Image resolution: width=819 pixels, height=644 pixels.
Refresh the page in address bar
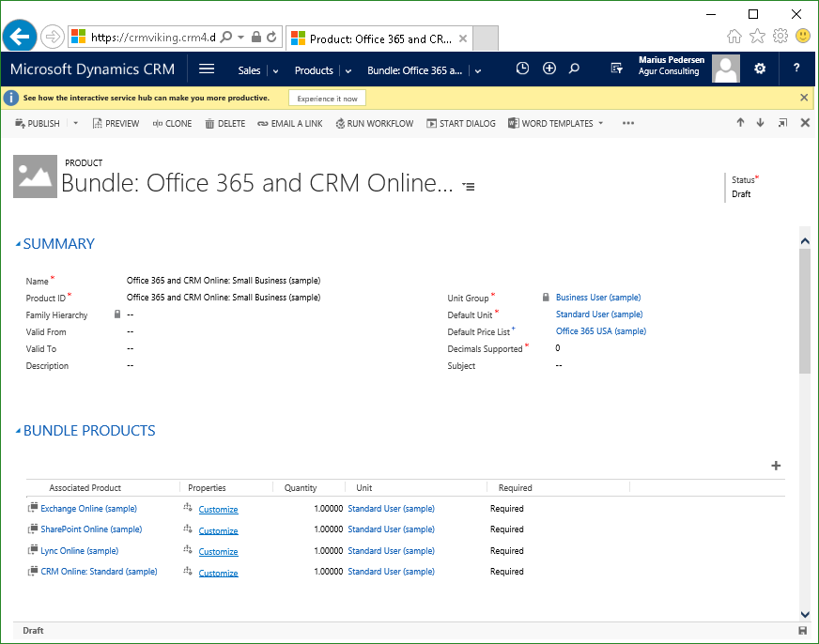(271, 37)
